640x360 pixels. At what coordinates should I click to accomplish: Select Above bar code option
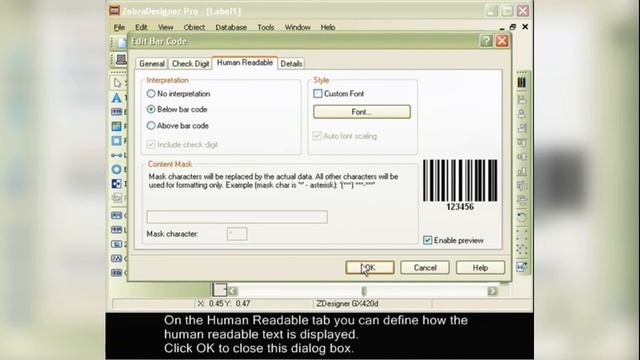click(x=178, y=126)
